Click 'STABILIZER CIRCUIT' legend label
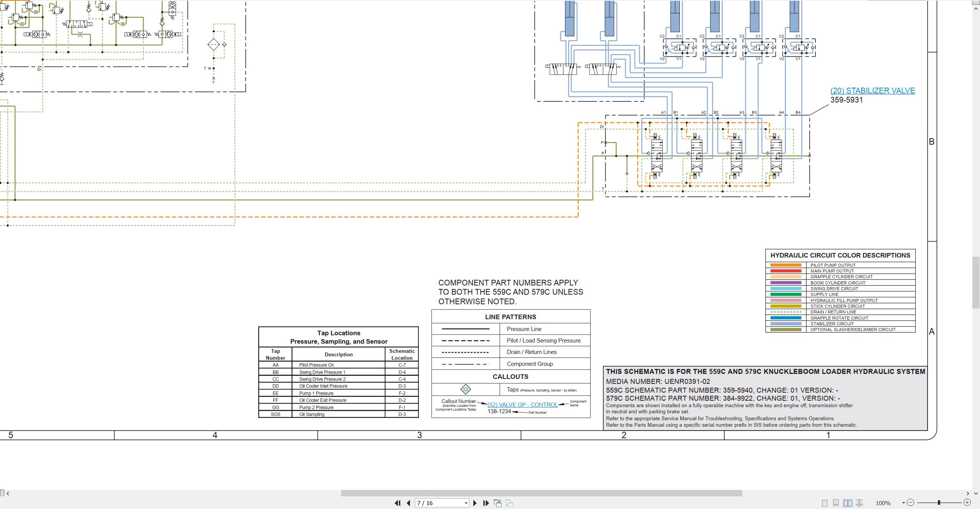 832,323
